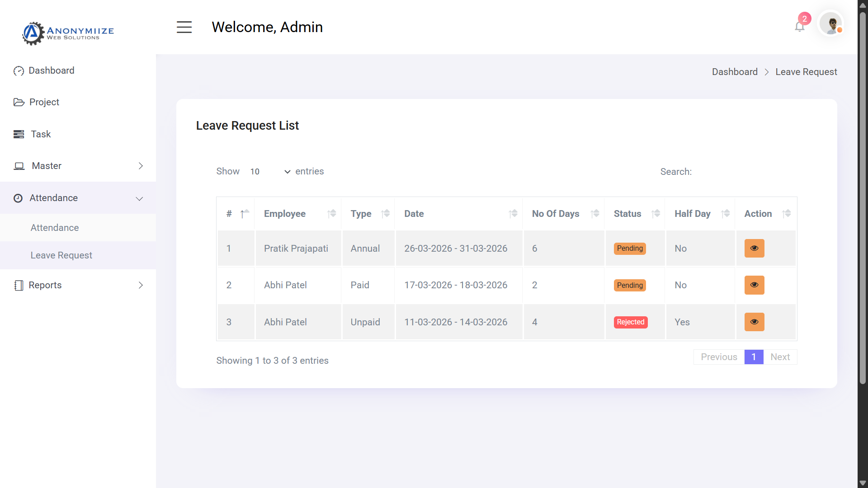This screenshot has height=488, width=868.
Task: Sort by Type column
Action: [368, 214]
